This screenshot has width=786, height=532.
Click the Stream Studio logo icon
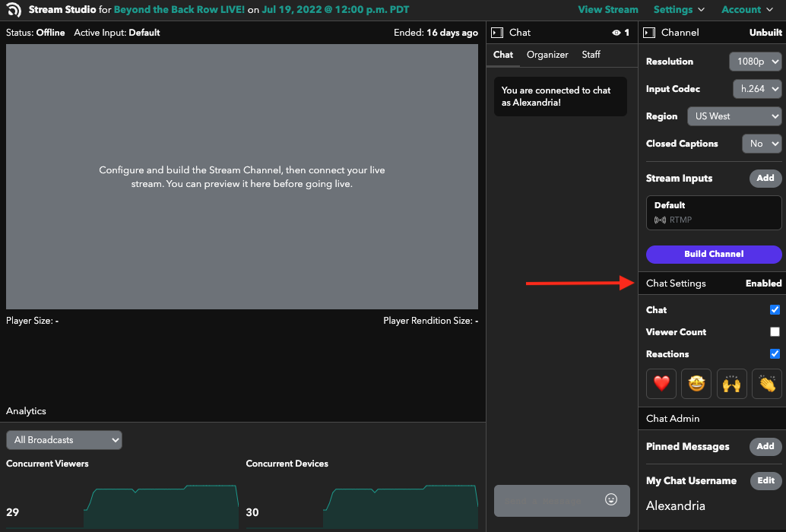click(14, 10)
